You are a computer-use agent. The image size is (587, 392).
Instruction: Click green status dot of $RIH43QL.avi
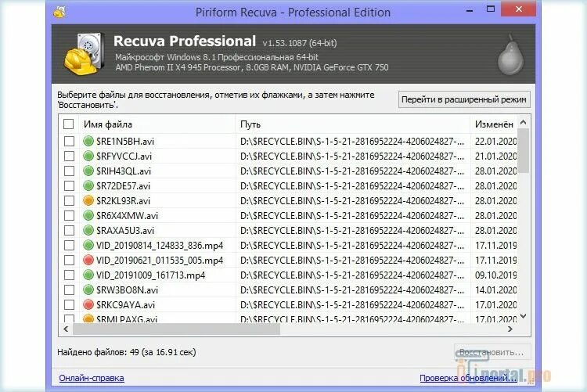[x=88, y=171]
